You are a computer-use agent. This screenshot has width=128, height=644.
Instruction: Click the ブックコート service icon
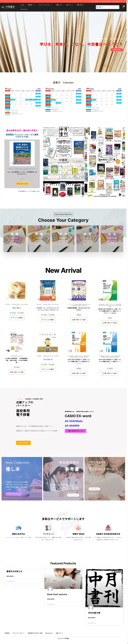pyautogui.click(x=48, y=527)
